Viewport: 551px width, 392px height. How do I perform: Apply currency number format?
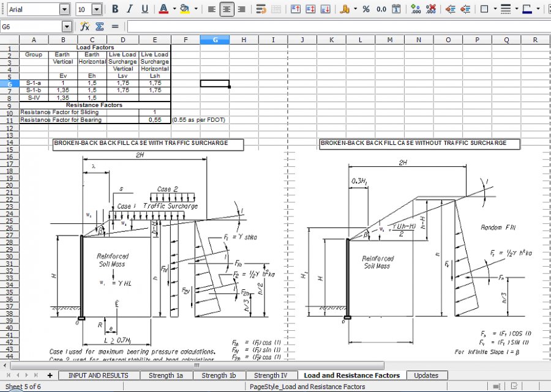click(x=345, y=9)
